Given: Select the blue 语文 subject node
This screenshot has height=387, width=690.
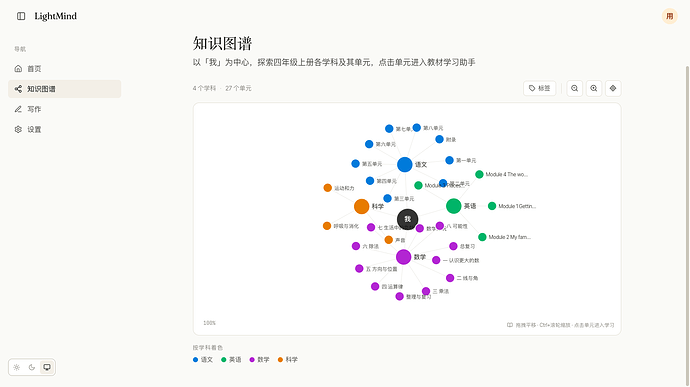Looking at the screenshot, I should [404, 165].
